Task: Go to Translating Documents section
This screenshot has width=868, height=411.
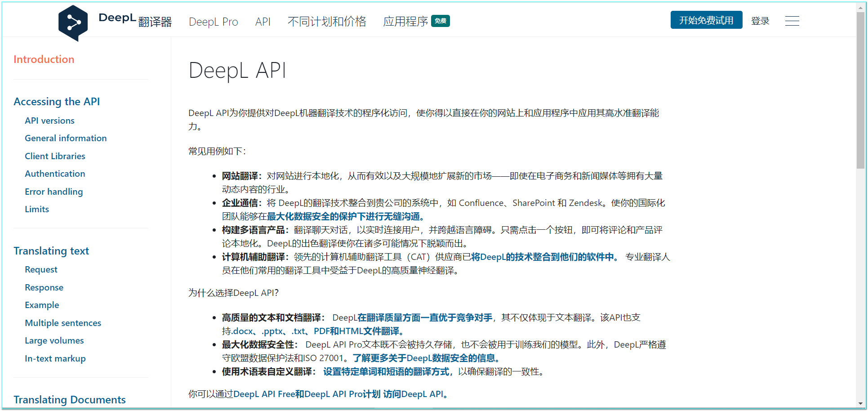Action: tap(70, 400)
